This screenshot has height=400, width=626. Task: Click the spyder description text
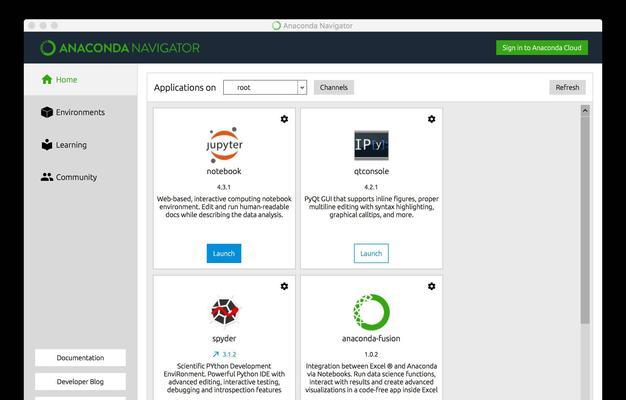(x=224, y=378)
